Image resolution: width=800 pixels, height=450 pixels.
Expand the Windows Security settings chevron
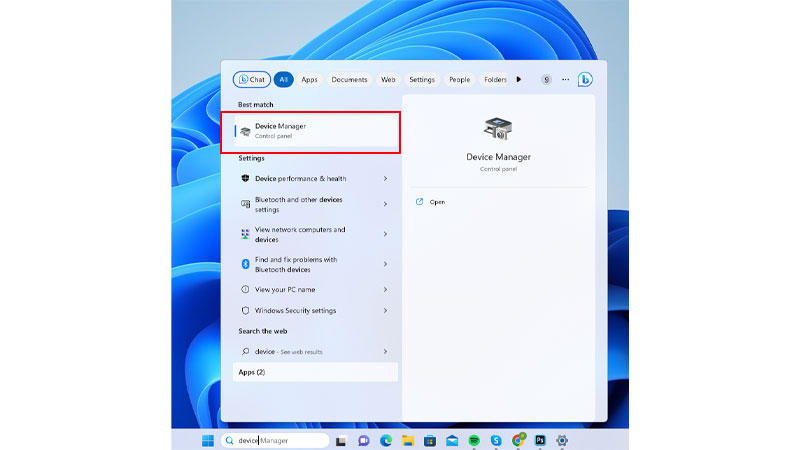tap(385, 310)
